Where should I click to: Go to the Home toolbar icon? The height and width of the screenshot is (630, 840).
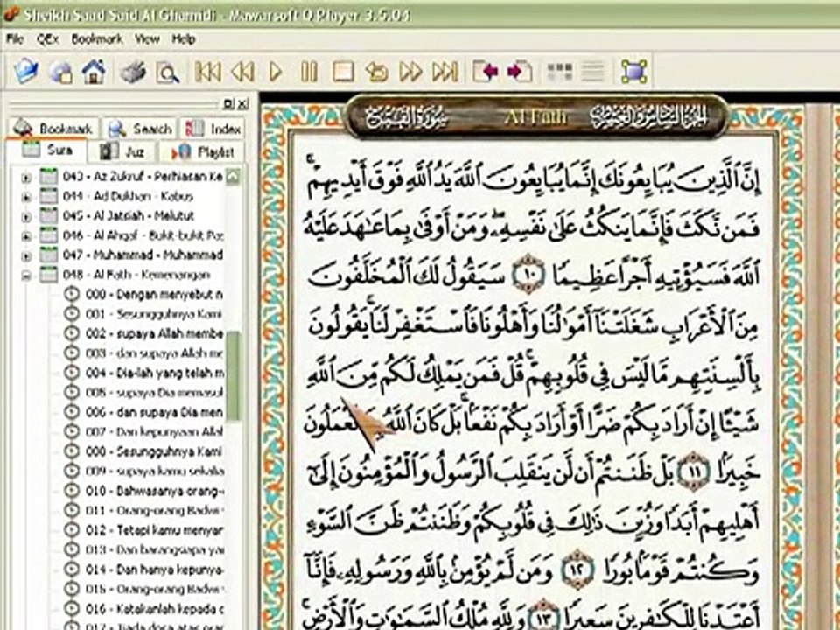pos(94,71)
